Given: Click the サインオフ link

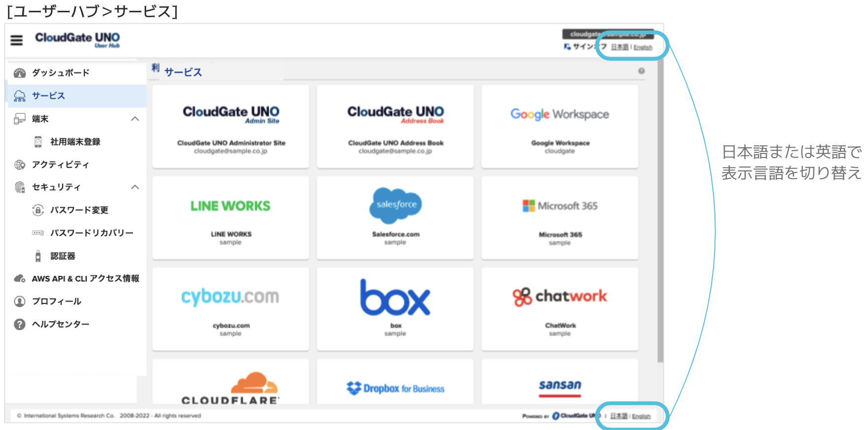Looking at the screenshot, I should [589, 47].
